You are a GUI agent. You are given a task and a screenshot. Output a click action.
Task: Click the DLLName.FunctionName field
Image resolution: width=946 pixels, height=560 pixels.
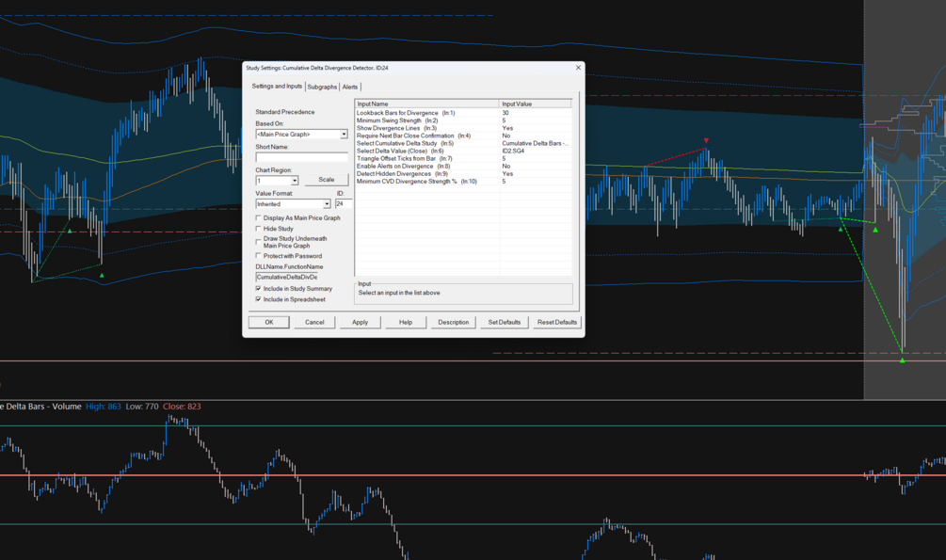[x=286, y=277]
